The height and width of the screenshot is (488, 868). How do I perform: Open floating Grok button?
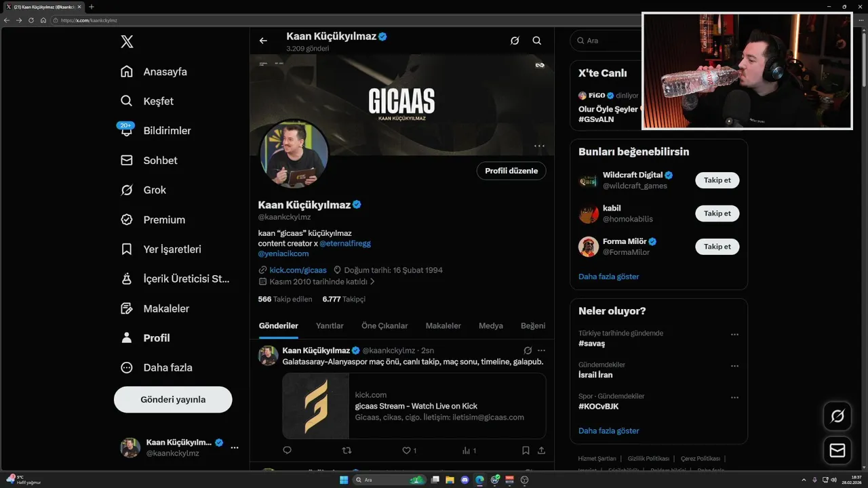tap(837, 416)
